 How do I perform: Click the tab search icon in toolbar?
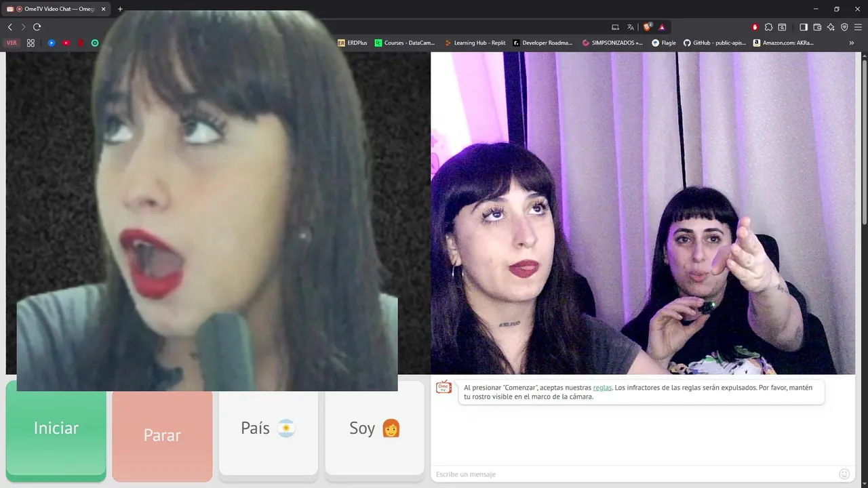782,27
